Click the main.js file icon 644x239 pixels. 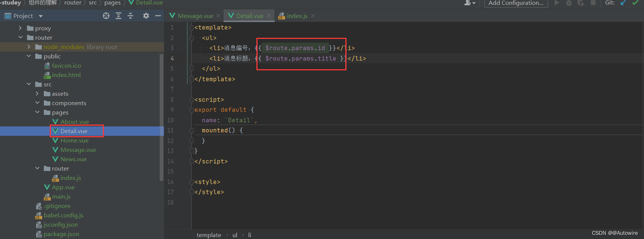tap(47, 197)
